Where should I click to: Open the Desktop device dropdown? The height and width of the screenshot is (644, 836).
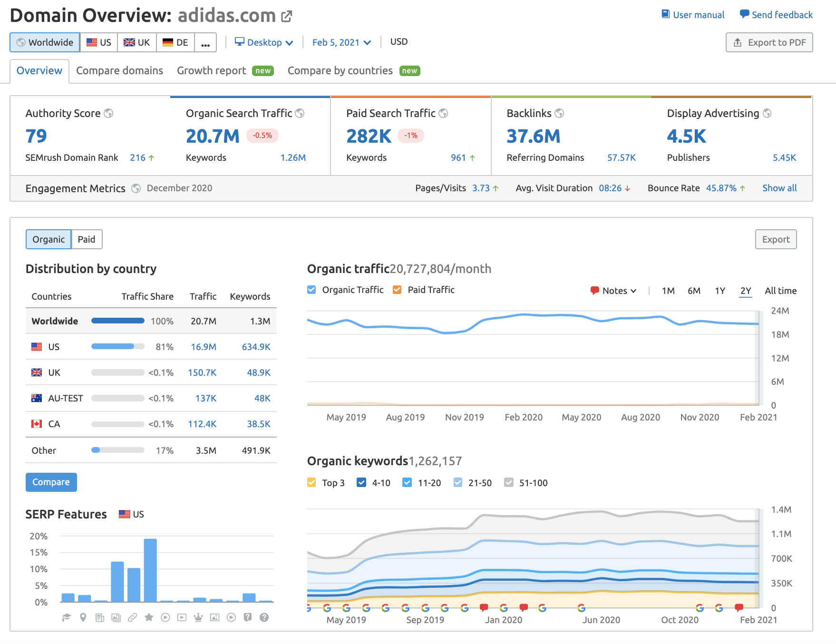coord(264,42)
